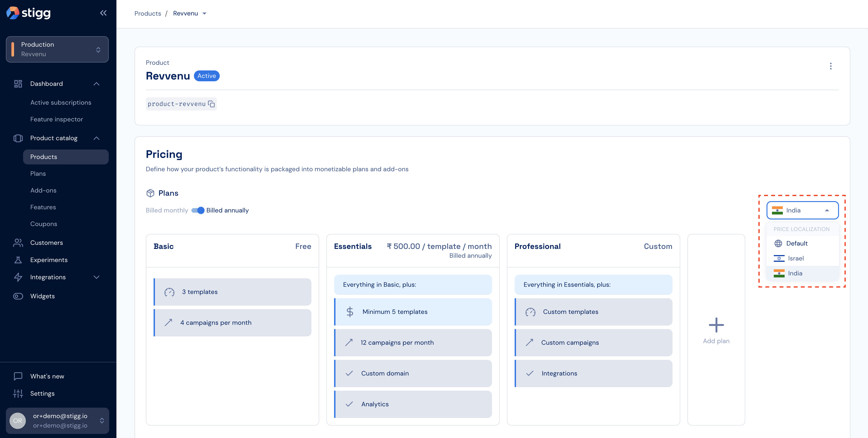Go to Products in sidebar
Screen dimensions: 868x438
point(66,157)
